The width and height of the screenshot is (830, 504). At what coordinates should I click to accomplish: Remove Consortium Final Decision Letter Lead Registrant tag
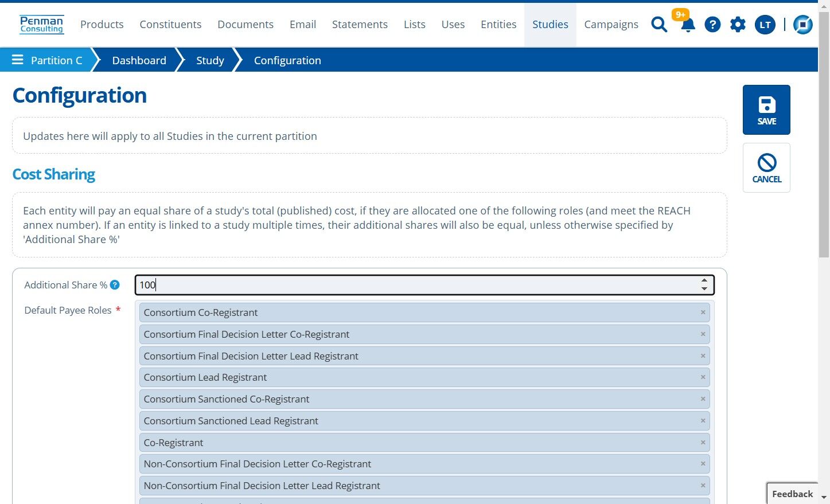[703, 356]
